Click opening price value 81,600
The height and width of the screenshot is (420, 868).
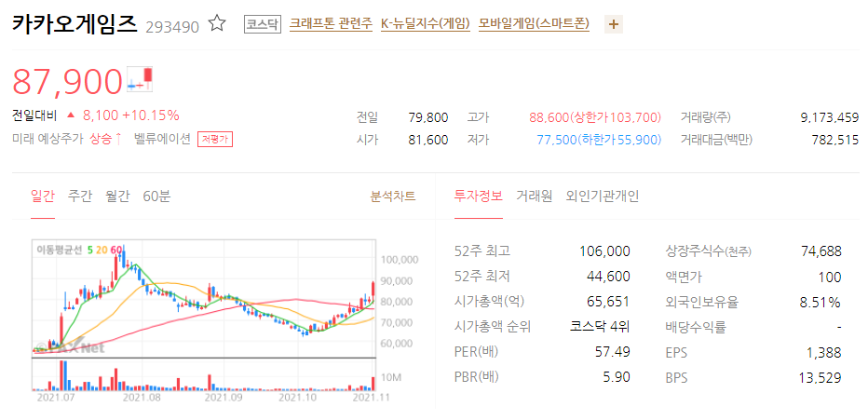pyautogui.click(x=427, y=140)
